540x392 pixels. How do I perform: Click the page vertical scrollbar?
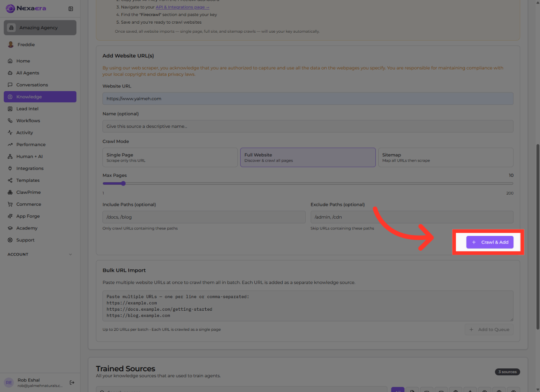coord(538,237)
